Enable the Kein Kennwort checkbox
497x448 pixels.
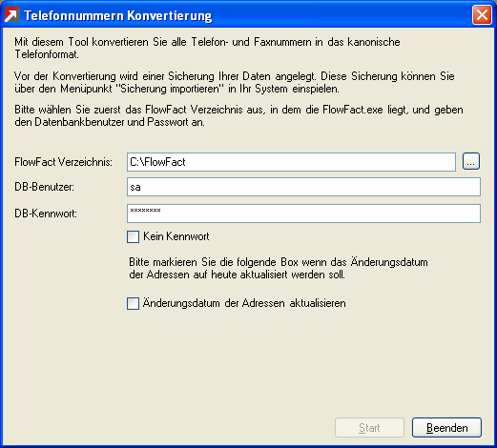[x=133, y=236]
